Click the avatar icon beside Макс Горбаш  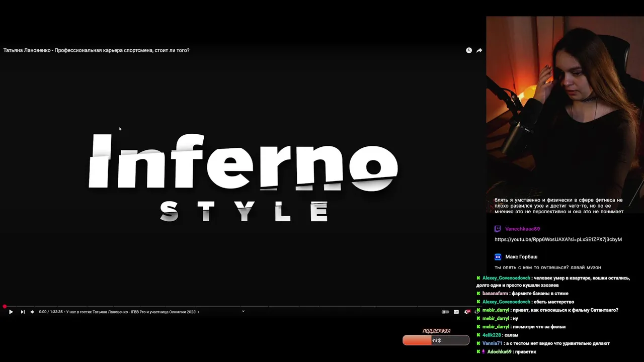click(x=498, y=256)
